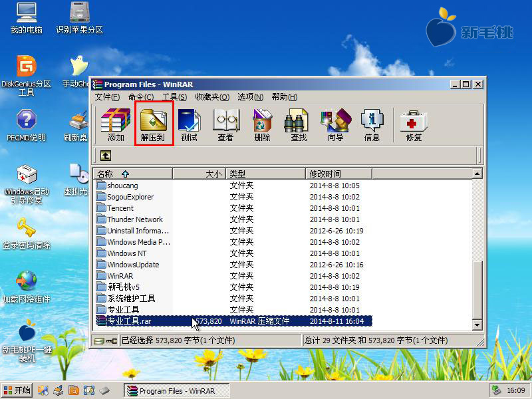The height and width of the screenshot is (399, 532).
Task: Open the 选项(N) menu
Action: (251, 97)
